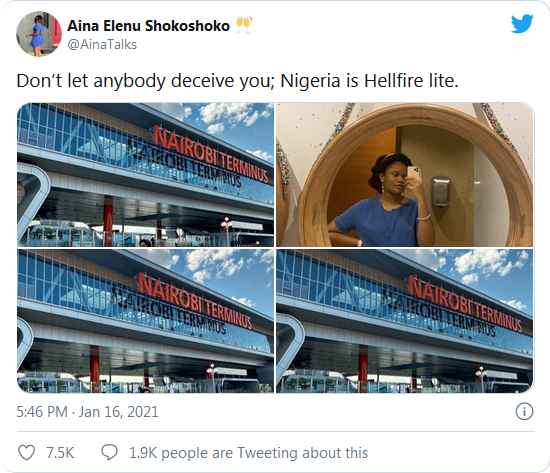
Task: Visit the @AinaTalks handle
Action: coord(102,45)
